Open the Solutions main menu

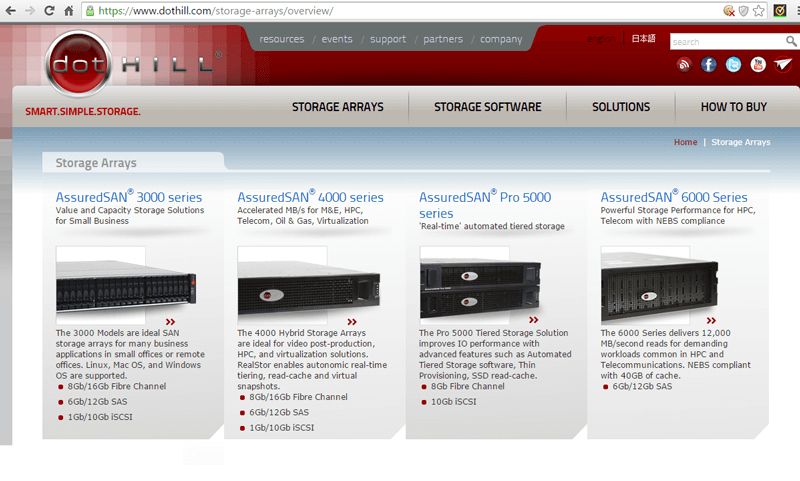coord(621,107)
